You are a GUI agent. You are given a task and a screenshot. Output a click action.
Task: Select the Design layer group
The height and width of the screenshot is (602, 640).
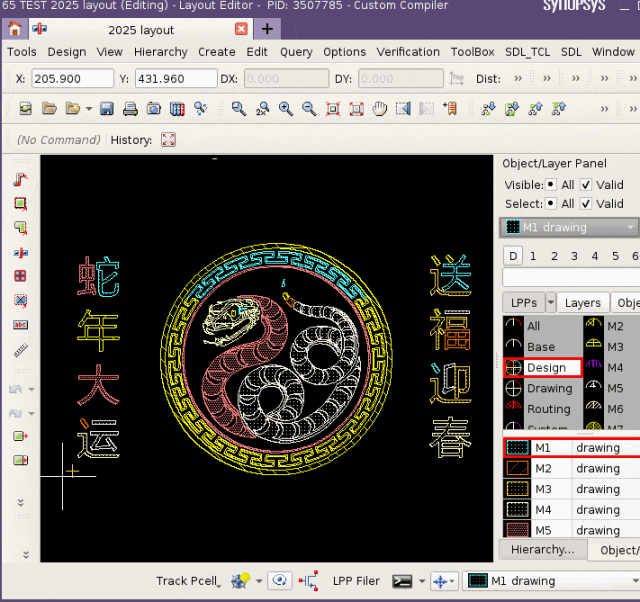pos(542,367)
